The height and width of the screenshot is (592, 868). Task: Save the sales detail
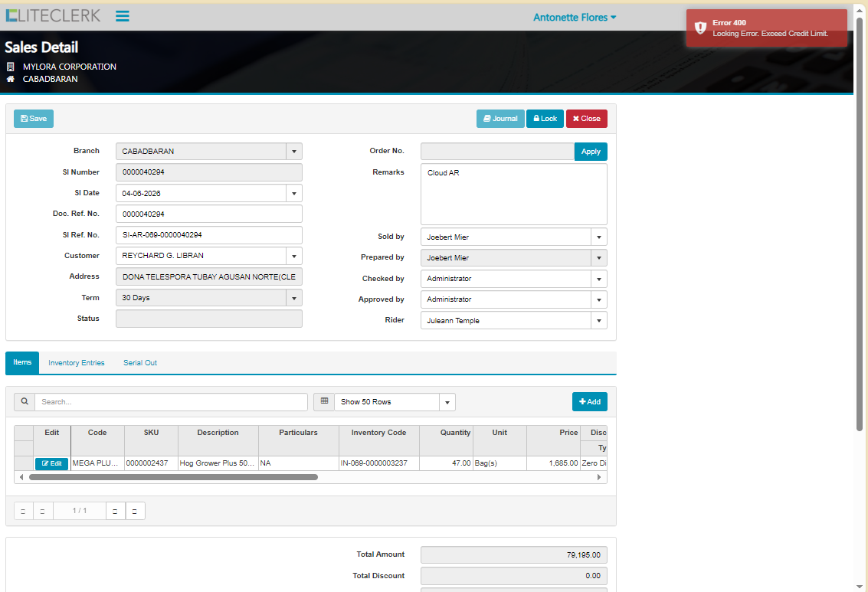click(34, 119)
